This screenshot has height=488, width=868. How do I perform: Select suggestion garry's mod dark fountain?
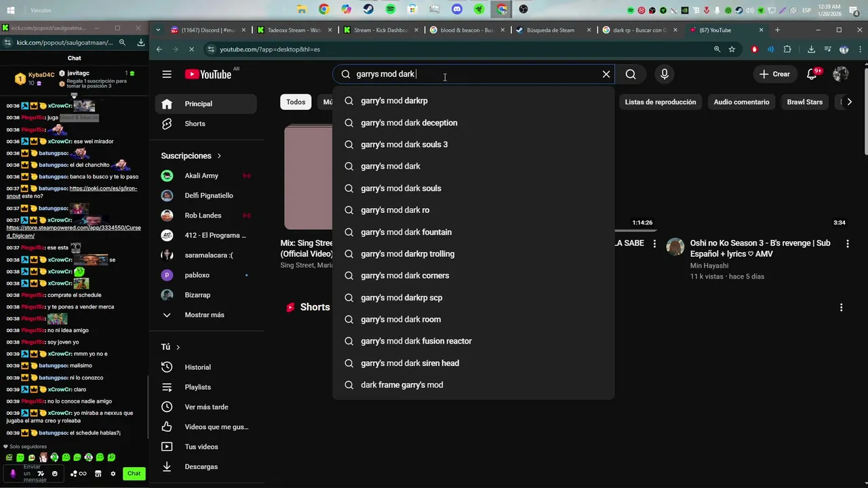click(x=473, y=232)
